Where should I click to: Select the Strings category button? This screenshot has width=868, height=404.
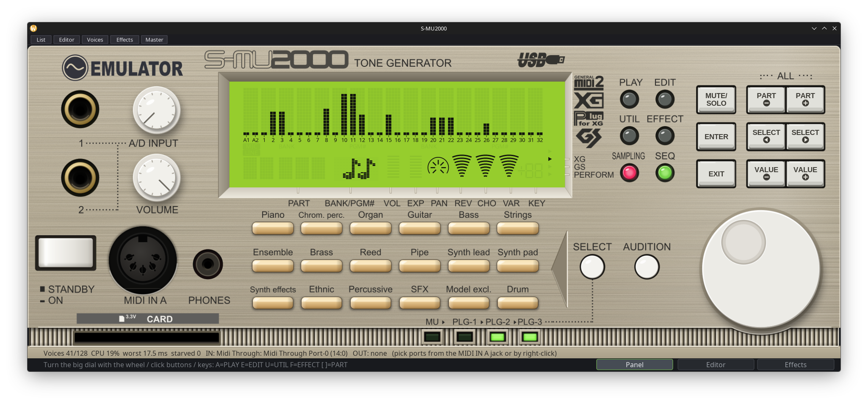click(x=517, y=228)
